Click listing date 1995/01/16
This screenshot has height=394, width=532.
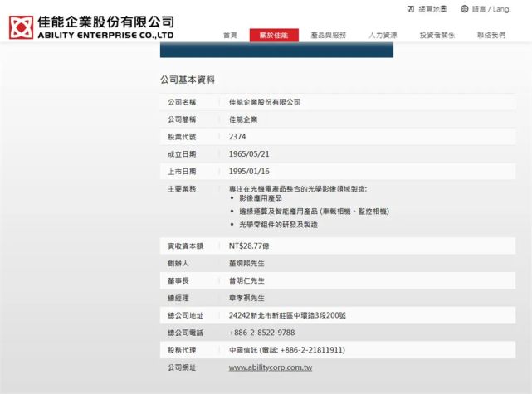249,171
